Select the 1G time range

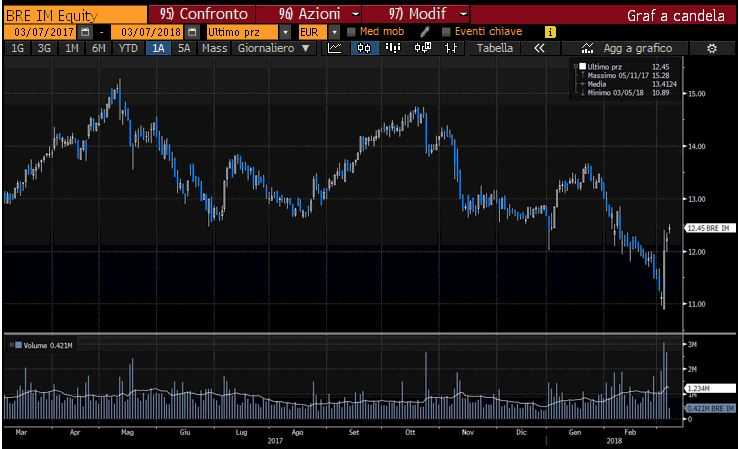click(17, 48)
